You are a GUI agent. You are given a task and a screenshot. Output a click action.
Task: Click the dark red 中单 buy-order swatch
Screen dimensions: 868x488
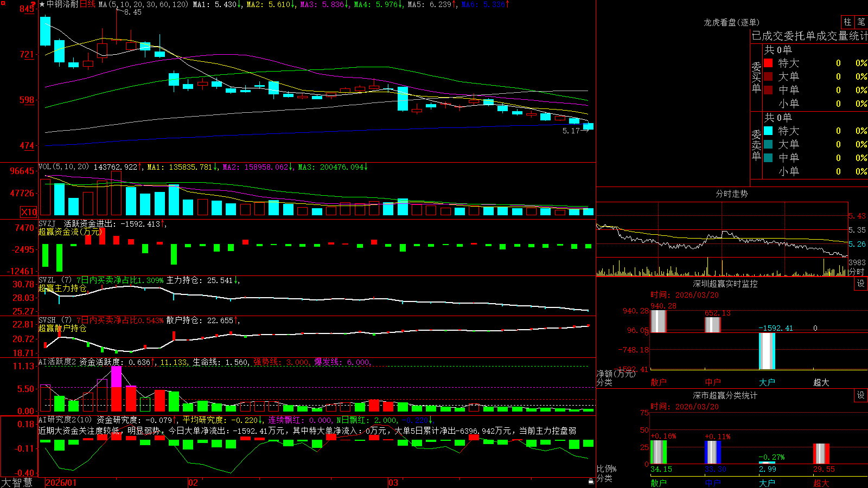coord(768,89)
